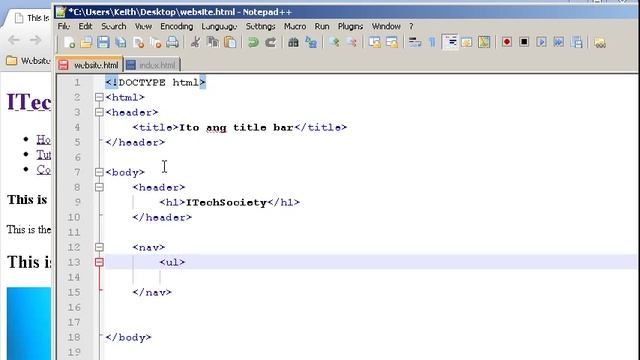Collapse the header fold on line 3
Viewport: 640px width, 360px height.
click(x=99, y=112)
